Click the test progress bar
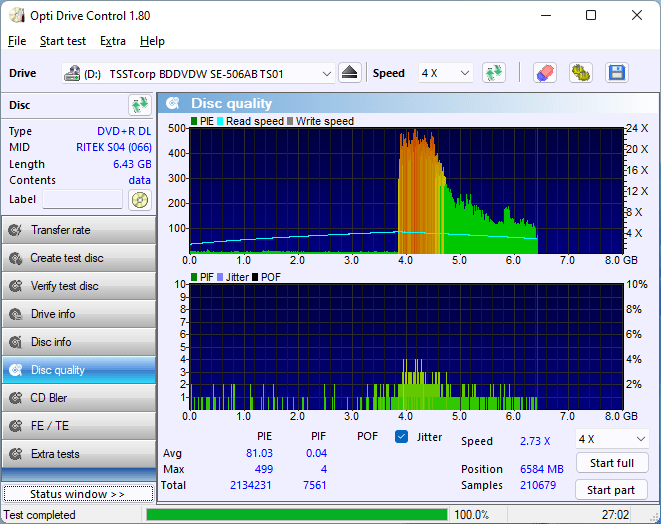This screenshot has height=524, width=661. 296,515
